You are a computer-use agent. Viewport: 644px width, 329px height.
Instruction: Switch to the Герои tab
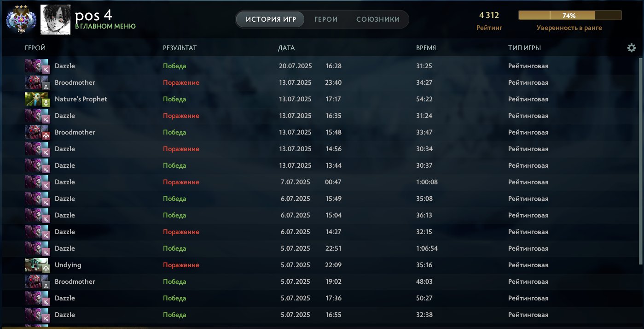326,20
